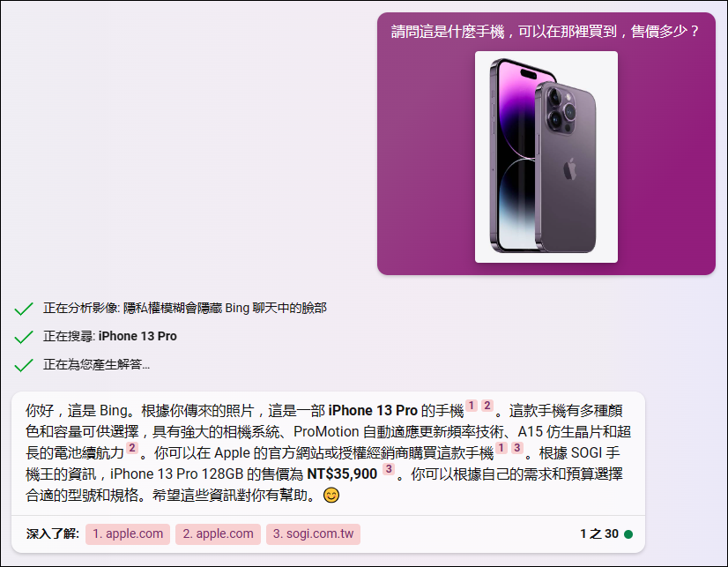Viewport: 728px width, 567px height.
Task: Open the 1. apple.com source link
Action: [x=128, y=534]
